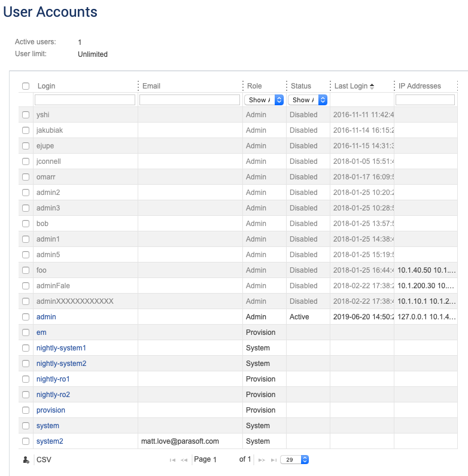Click the IP Addresses filter field
This screenshot has height=476, width=468.
tap(425, 100)
